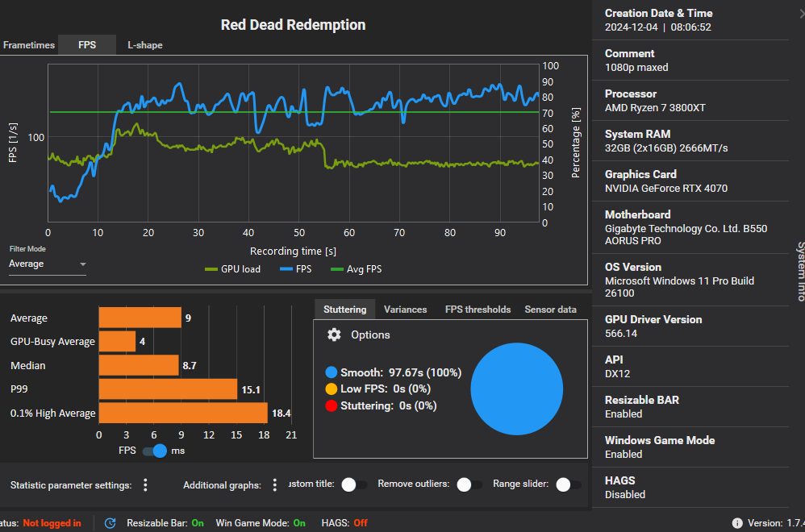The image size is (805, 532).
Task: Click the Average orange bar
Action: pyautogui.click(x=140, y=318)
